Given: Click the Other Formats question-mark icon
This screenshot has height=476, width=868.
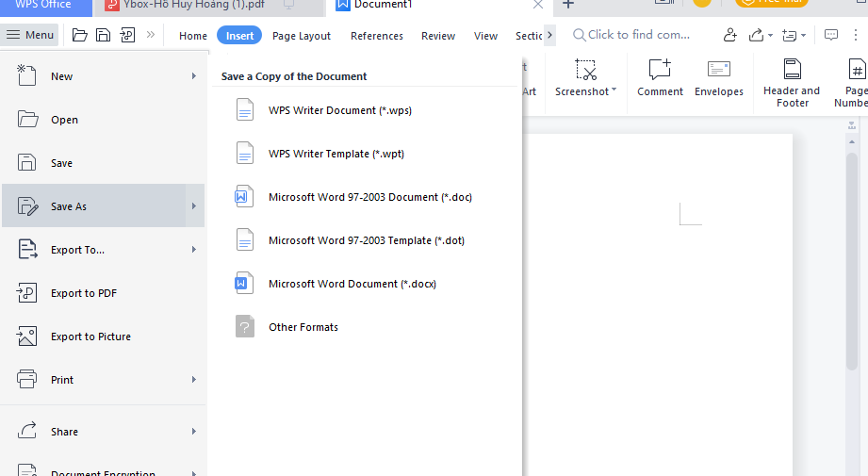Looking at the screenshot, I should point(245,326).
